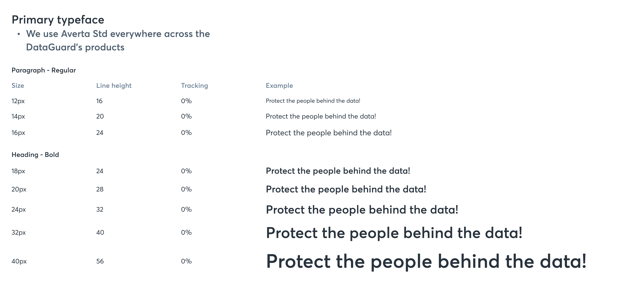
Task: Select the Example column header
Action: click(279, 86)
